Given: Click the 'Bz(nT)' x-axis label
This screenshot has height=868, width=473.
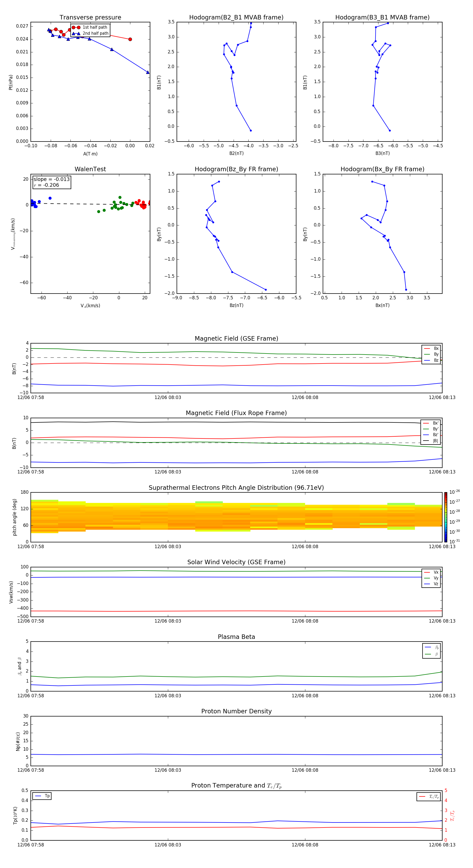Looking at the screenshot, I should (236, 305).
